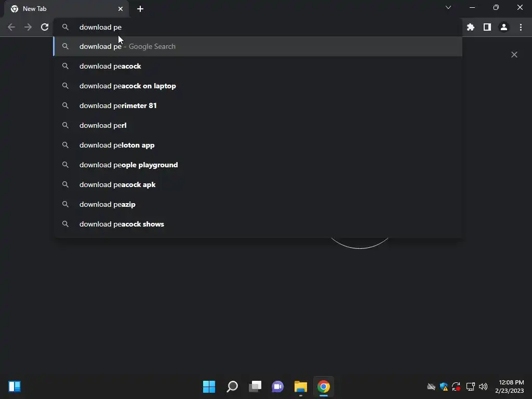Open the Chrome profile avatar

pyautogui.click(x=504, y=27)
